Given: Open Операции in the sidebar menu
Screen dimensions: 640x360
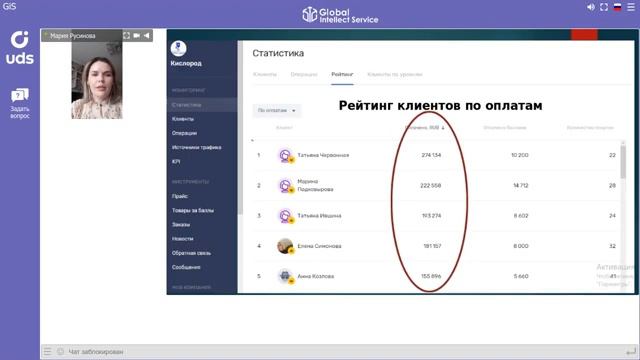Looking at the screenshot, I should click(184, 133).
